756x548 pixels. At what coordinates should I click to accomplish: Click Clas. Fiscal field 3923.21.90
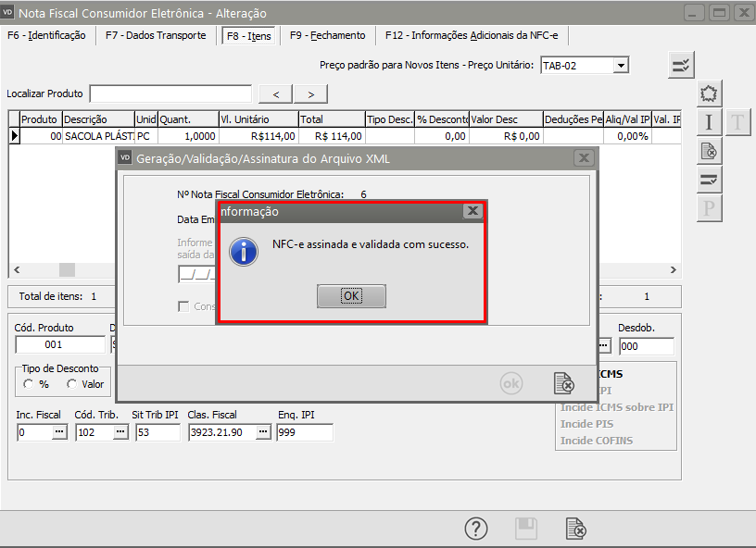221,432
